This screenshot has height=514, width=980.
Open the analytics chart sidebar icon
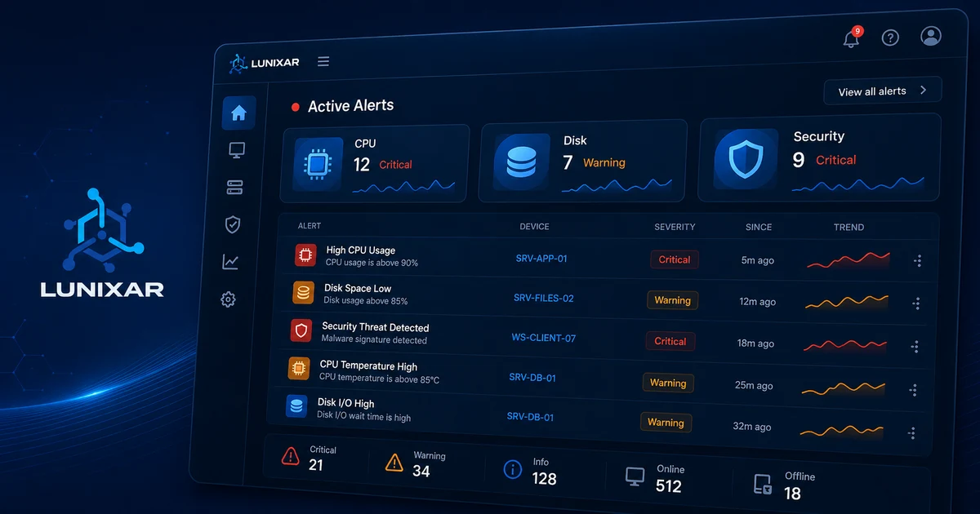point(230,262)
